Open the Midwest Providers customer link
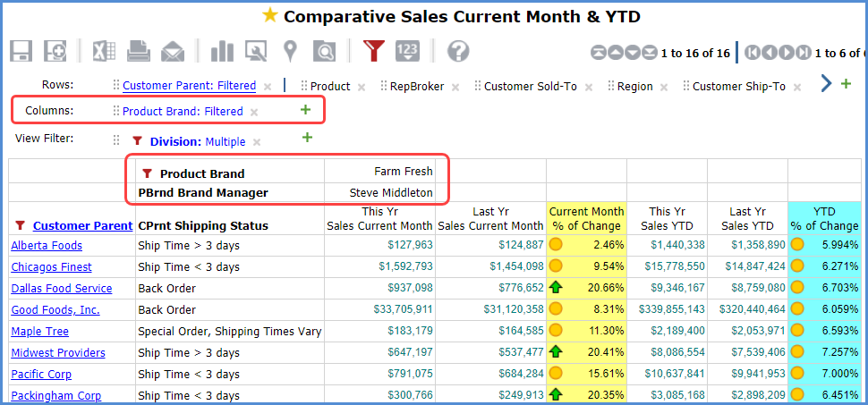Screen dimensions: 868x405 pos(58,353)
